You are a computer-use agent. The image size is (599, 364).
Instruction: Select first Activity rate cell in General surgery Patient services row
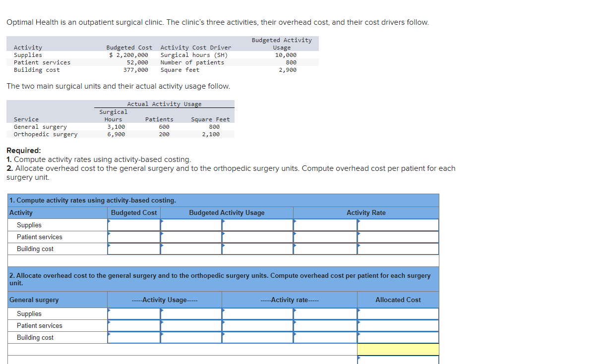pos(257,325)
